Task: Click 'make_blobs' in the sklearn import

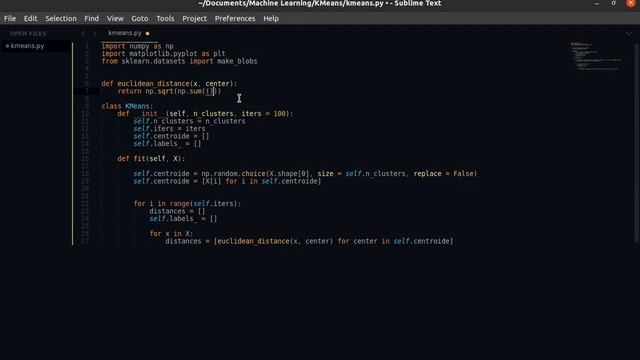Action: tap(237, 61)
